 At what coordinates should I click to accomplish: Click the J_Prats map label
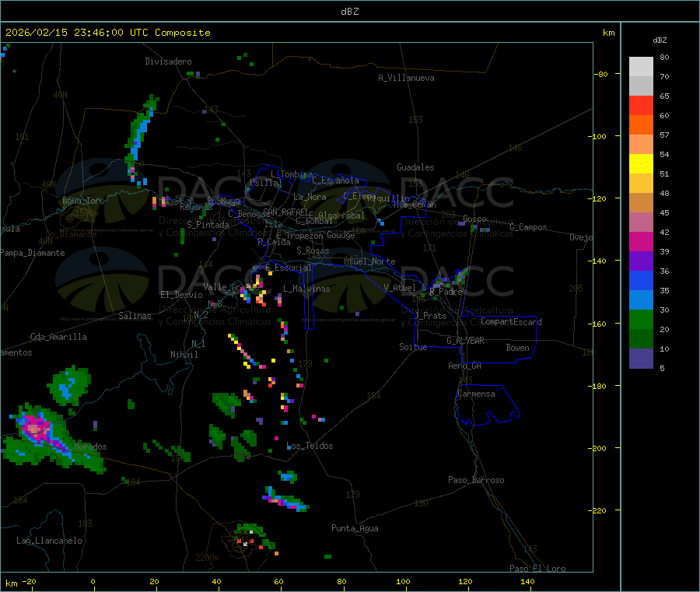click(430, 316)
